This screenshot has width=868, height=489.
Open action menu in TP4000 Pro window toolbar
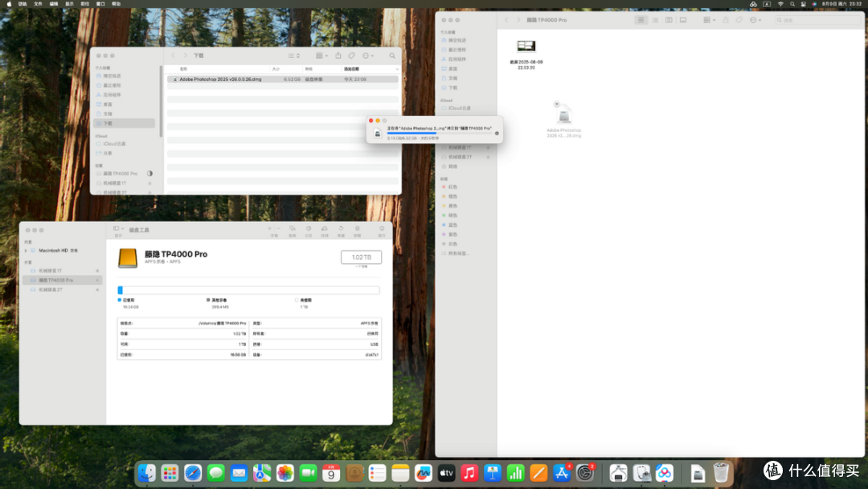click(755, 20)
